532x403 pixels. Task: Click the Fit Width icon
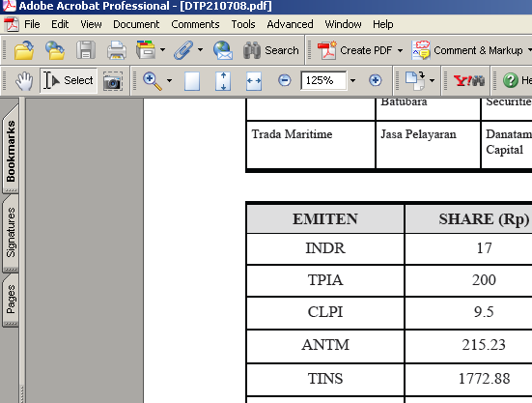point(254,81)
